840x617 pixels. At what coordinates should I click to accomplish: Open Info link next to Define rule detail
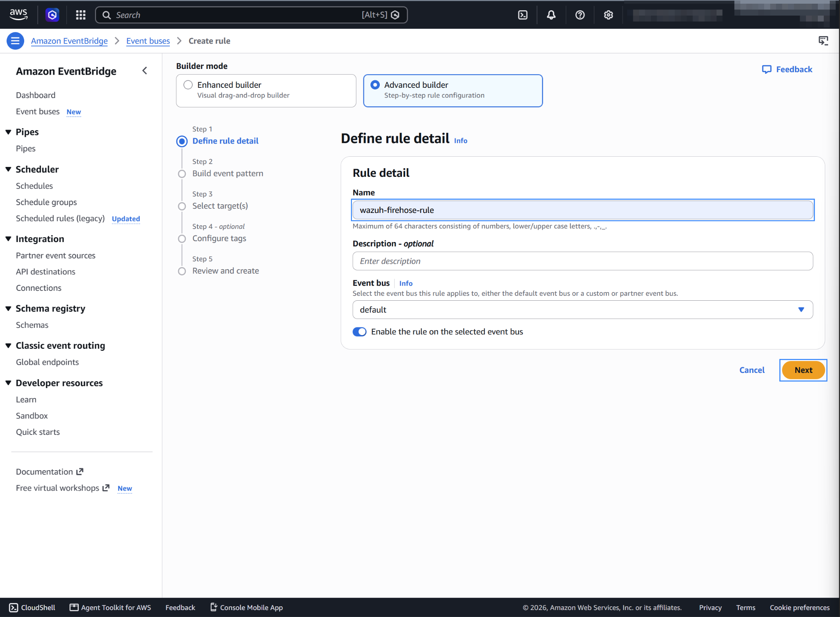tap(461, 141)
